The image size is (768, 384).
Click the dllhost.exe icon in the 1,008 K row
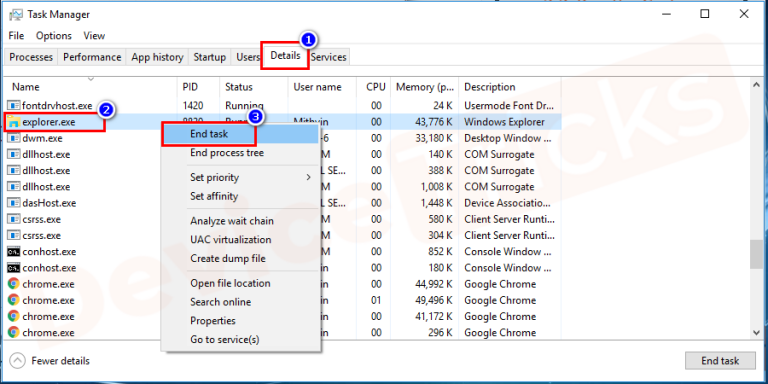(13, 187)
